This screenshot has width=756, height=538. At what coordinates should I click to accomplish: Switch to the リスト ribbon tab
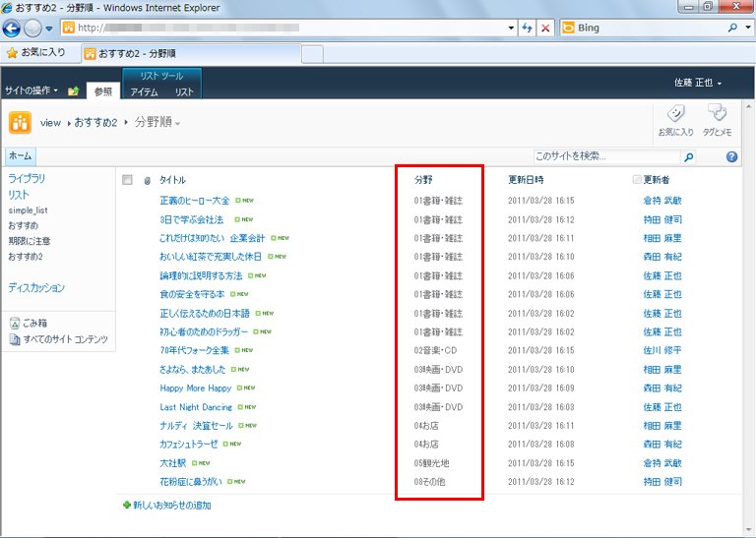(x=184, y=92)
